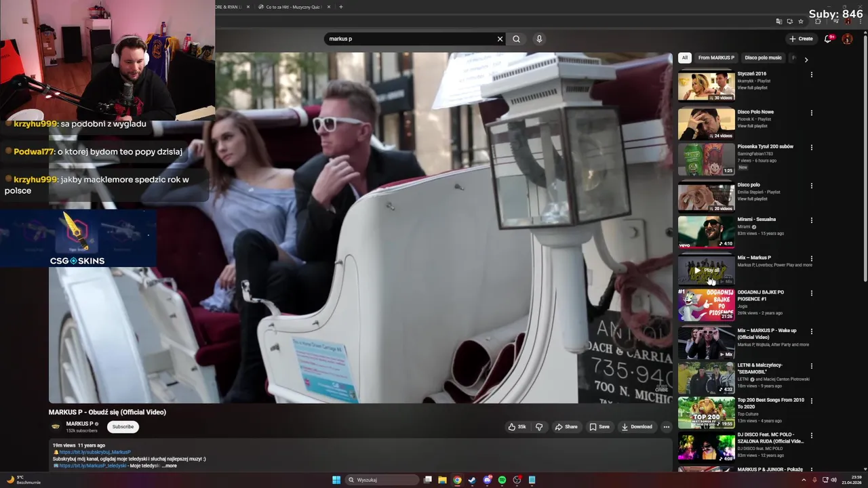Open Steam from the taskbar

coord(472,480)
